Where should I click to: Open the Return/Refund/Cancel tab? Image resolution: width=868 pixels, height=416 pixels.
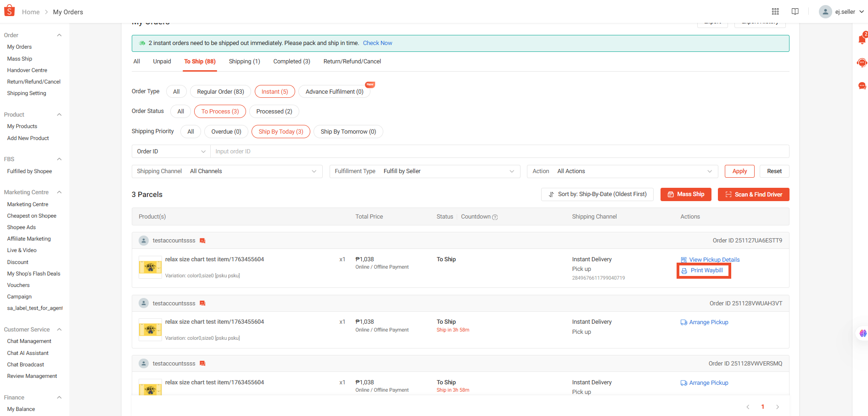click(352, 62)
